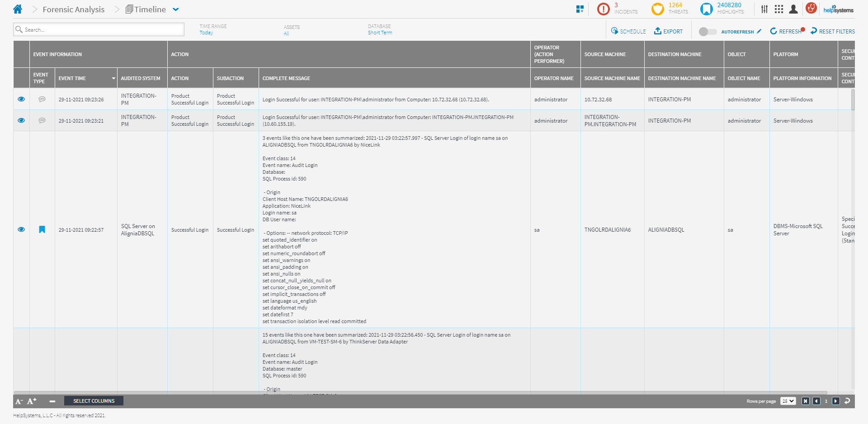
Task: Open the settings sliders icon
Action: click(x=764, y=9)
